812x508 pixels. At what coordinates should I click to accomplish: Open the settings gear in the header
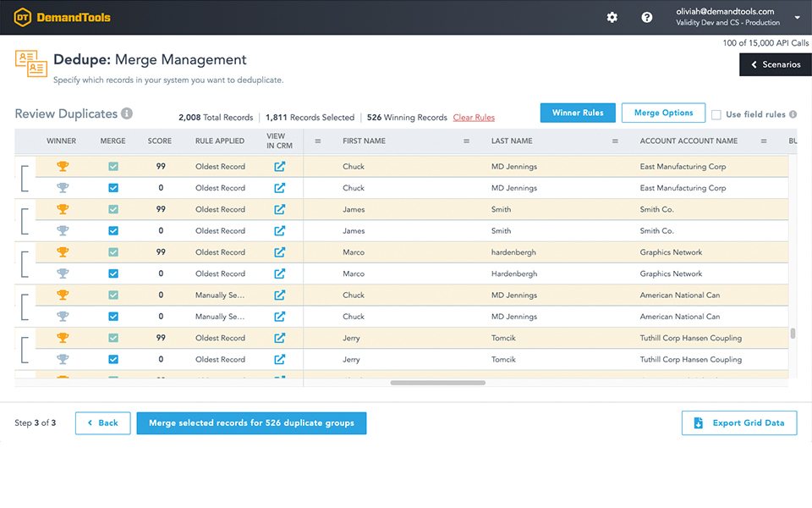pos(612,18)
